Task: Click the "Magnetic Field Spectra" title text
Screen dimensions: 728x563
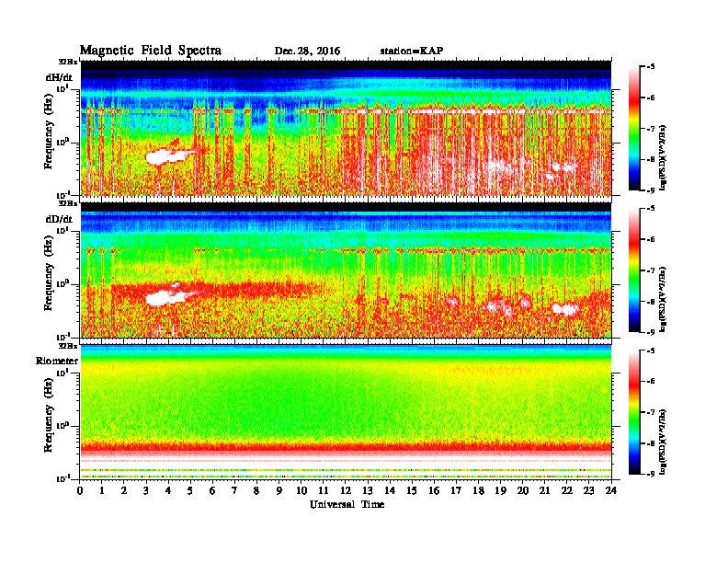Action: pyautogui.click(x=151, y=51)
